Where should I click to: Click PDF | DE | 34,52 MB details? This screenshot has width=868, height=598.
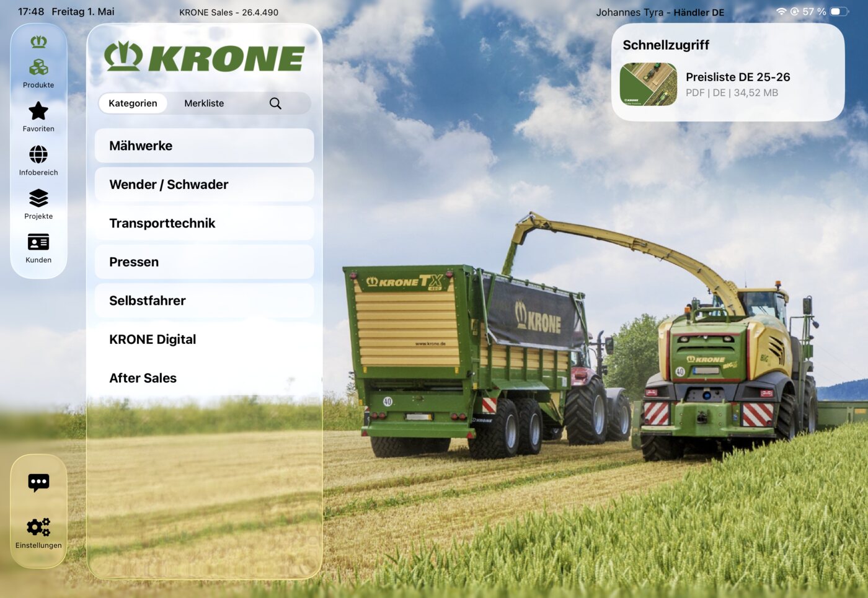click(732, 93)
